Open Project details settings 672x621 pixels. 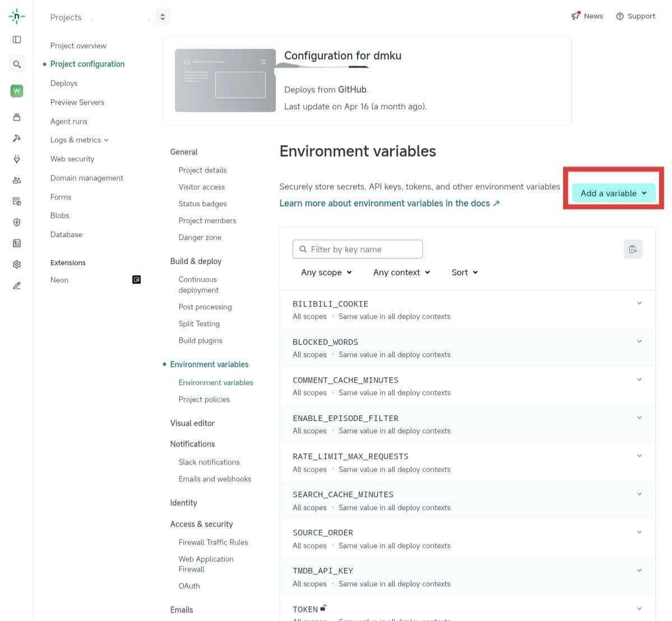pyautogui.click(x=202, y=170)
